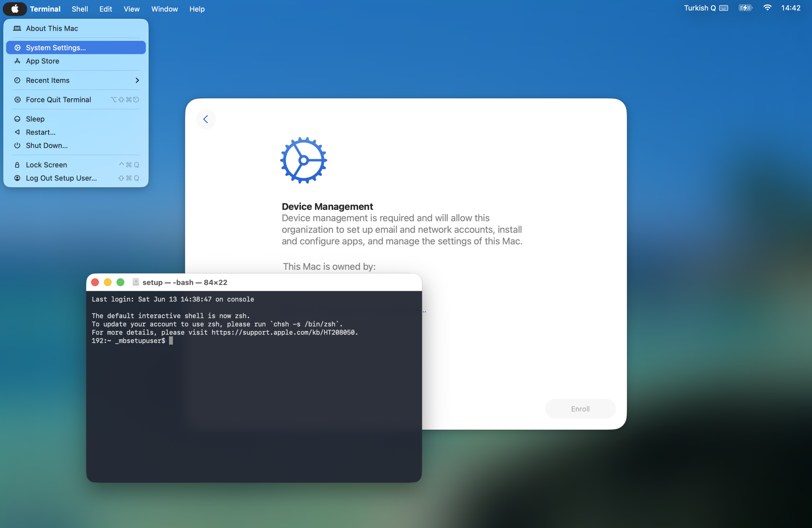
Task: Click 'setup — -bash — 84×22' window title
Action: 185,283
